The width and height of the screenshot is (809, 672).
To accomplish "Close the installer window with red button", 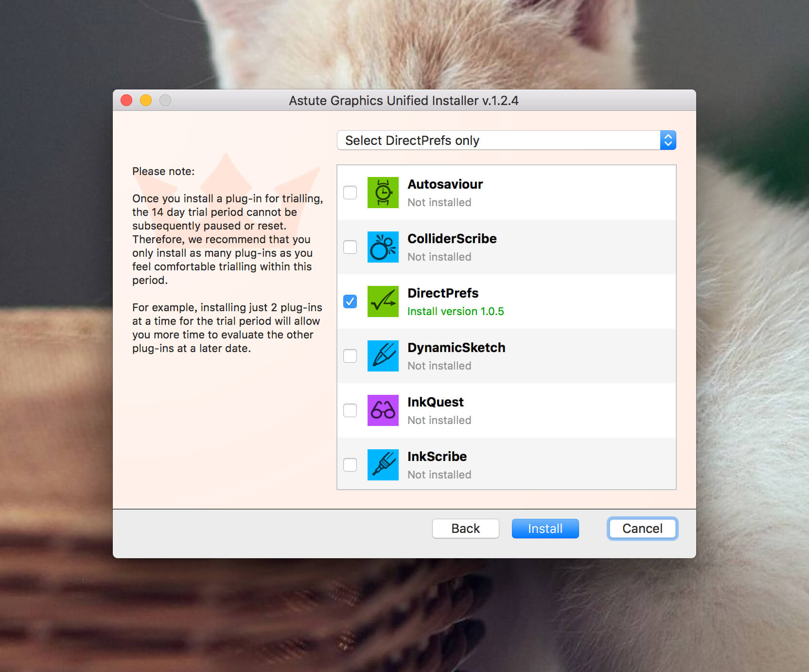I will [126, 100].
